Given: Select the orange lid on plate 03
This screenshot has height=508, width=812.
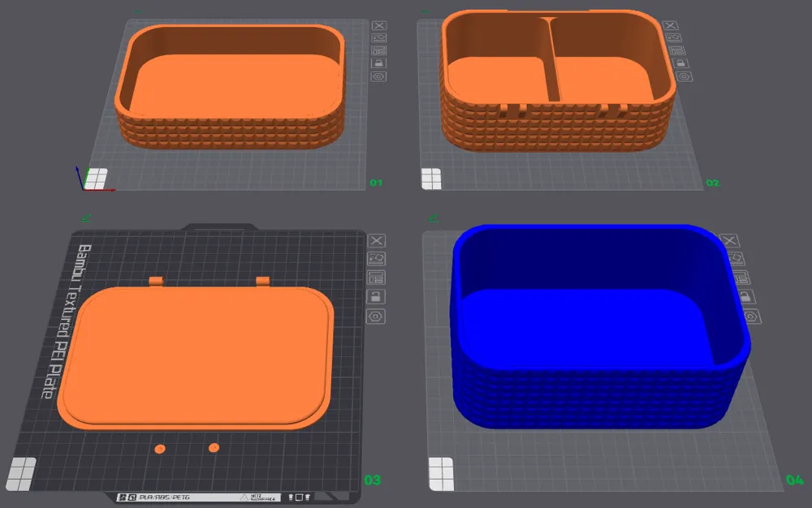Looking at the screenshot, I should click(195, 357).
